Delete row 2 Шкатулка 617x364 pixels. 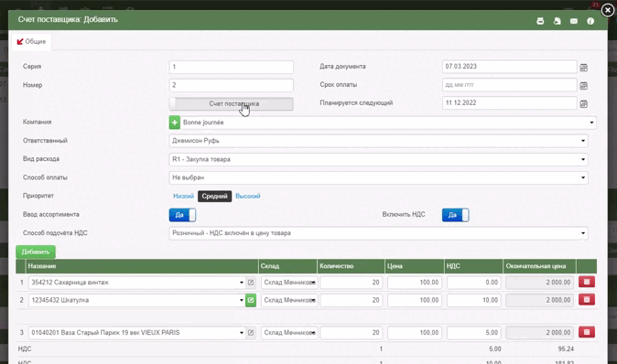pos(586,300)
